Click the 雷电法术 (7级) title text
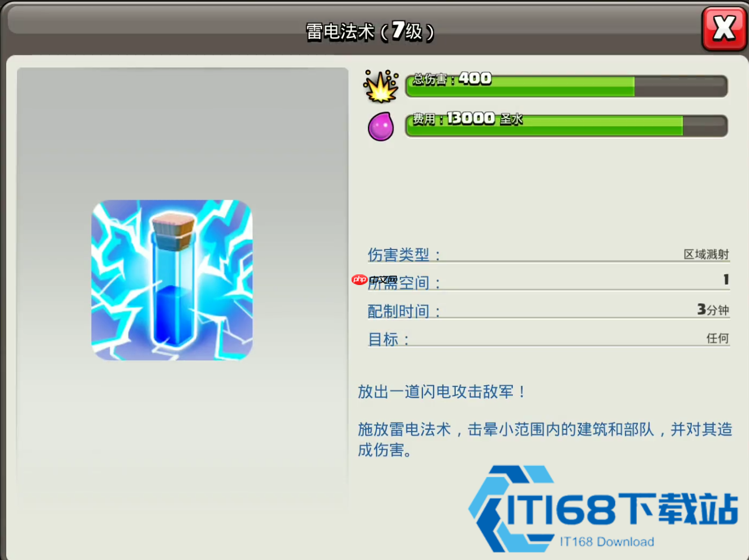 tap(370, 31)
